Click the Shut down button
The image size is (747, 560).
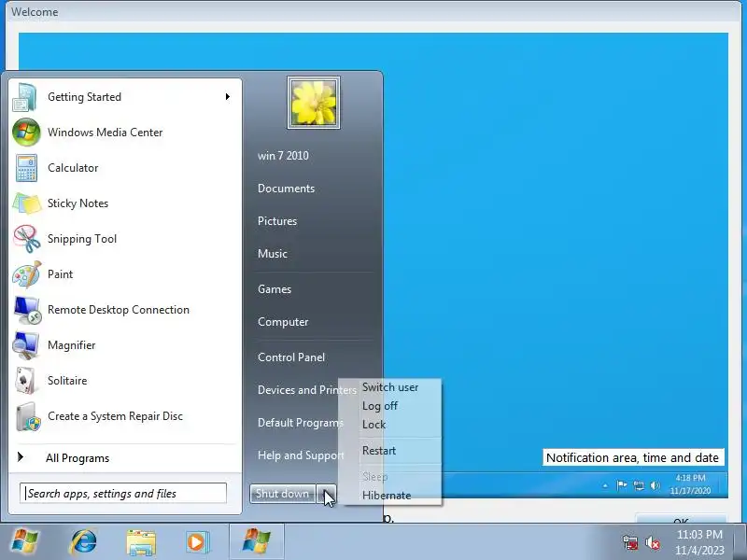tap(283, 494)
